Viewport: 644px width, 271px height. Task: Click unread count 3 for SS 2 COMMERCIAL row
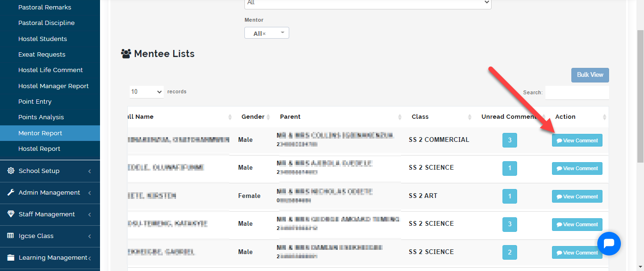(x=510, y=140)
